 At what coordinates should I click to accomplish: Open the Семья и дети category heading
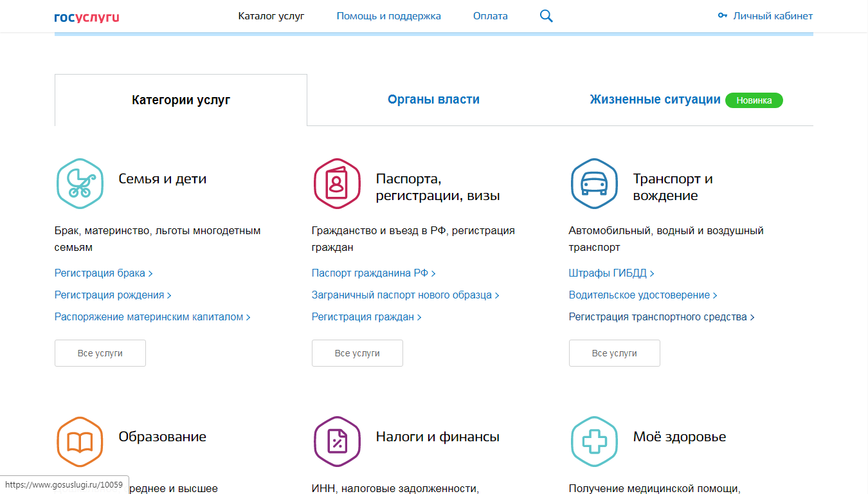pos(163,179)
